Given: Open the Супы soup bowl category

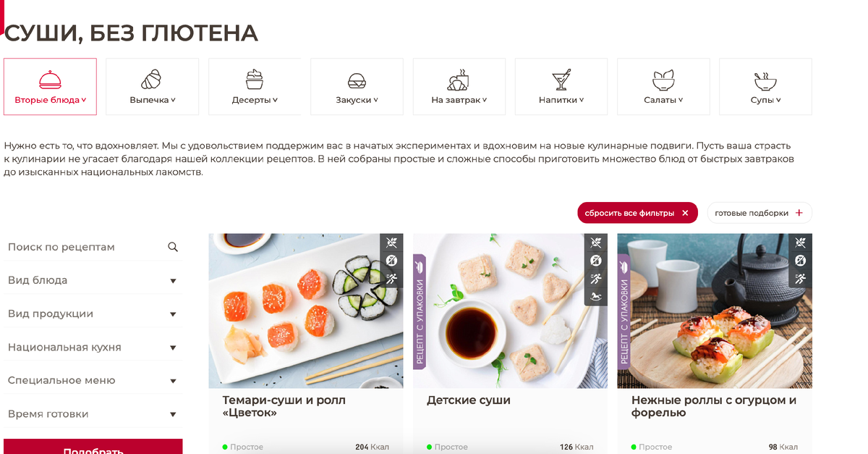Looking at the screenshot, I should pos(765,79).
